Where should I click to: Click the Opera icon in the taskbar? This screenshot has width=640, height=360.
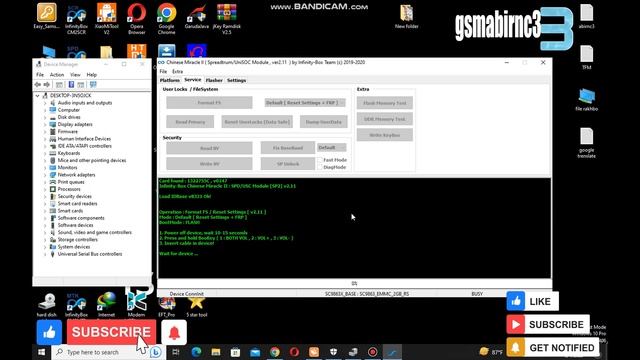[x=294, y=352]
